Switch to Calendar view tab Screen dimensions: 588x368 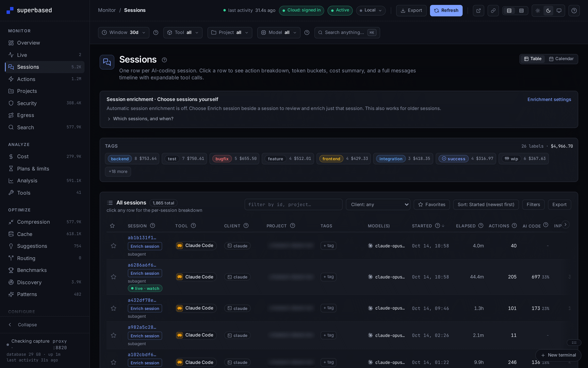pyautogui.click(x=561, y=59)
